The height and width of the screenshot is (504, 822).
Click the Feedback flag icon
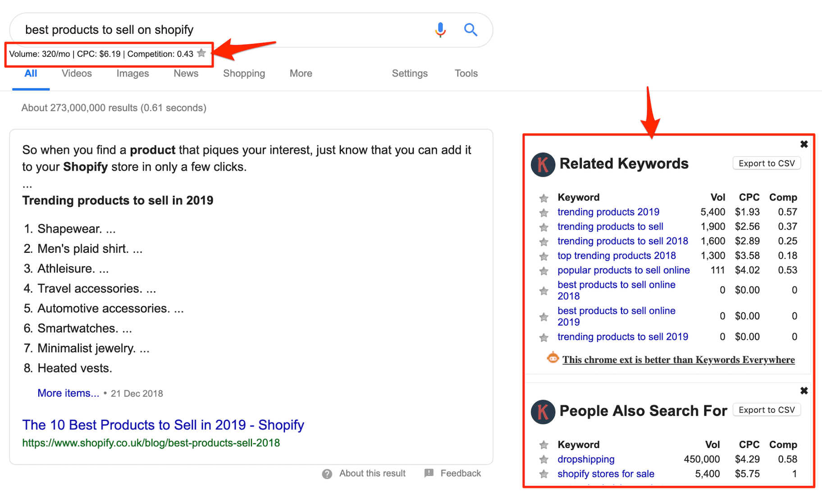(429, 473)
